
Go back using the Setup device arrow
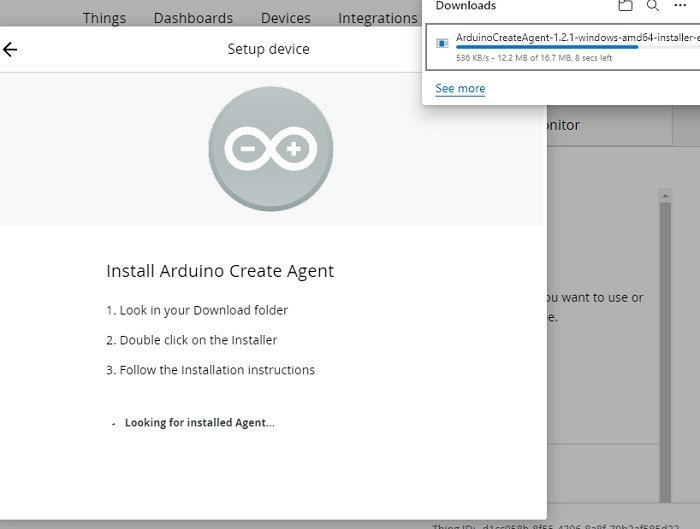10,50
